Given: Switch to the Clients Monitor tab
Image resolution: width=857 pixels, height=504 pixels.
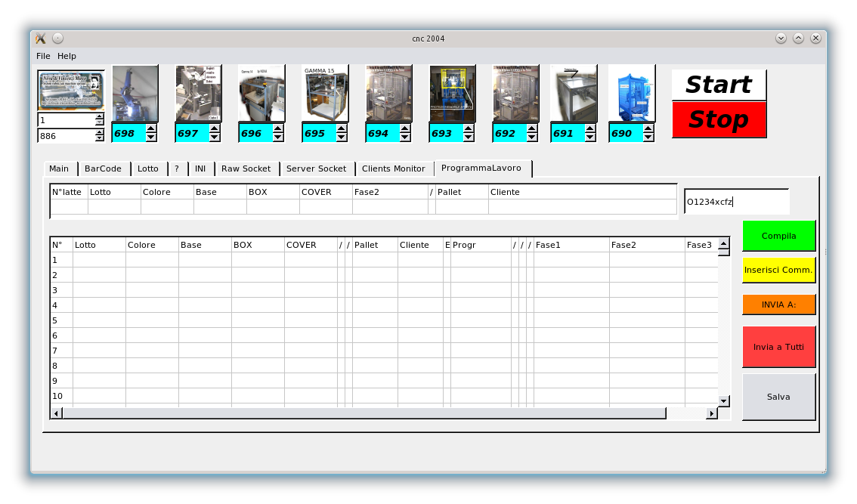Looking at the screenshot, I should click(393, 169).
